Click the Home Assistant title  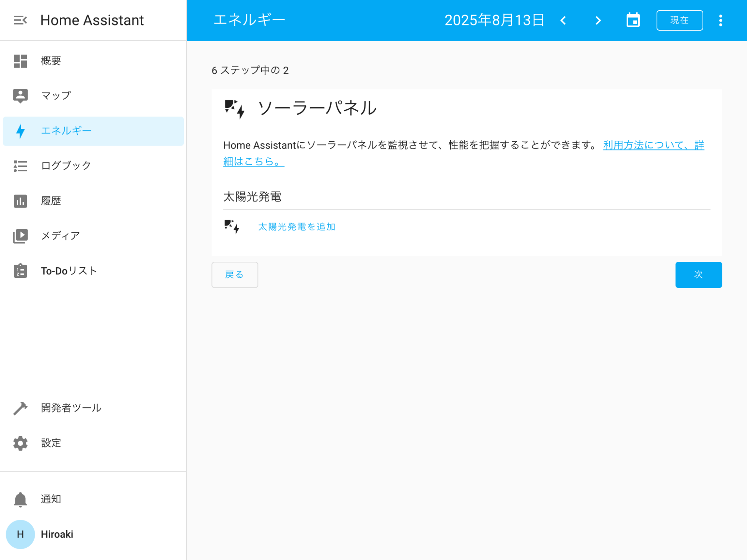(92, 20)
